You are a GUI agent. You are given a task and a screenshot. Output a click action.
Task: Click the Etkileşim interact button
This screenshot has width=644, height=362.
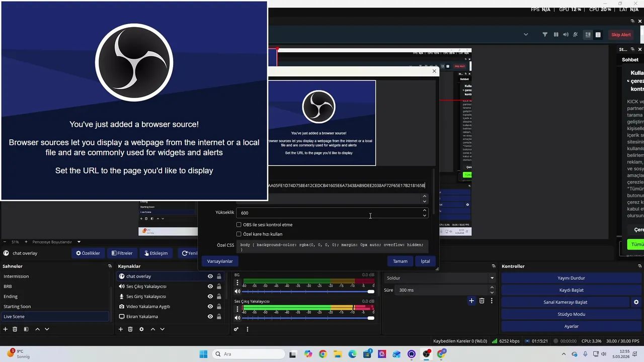(156, 253)
